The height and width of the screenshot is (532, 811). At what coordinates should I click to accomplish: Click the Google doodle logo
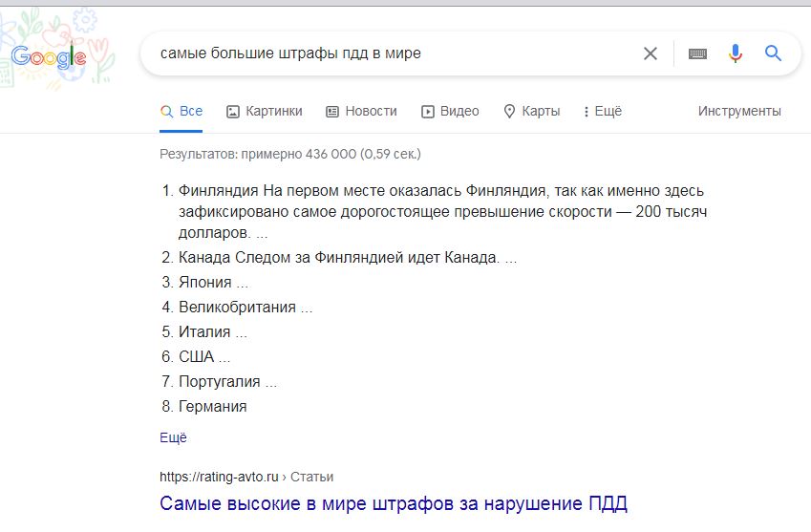point(49,55)
